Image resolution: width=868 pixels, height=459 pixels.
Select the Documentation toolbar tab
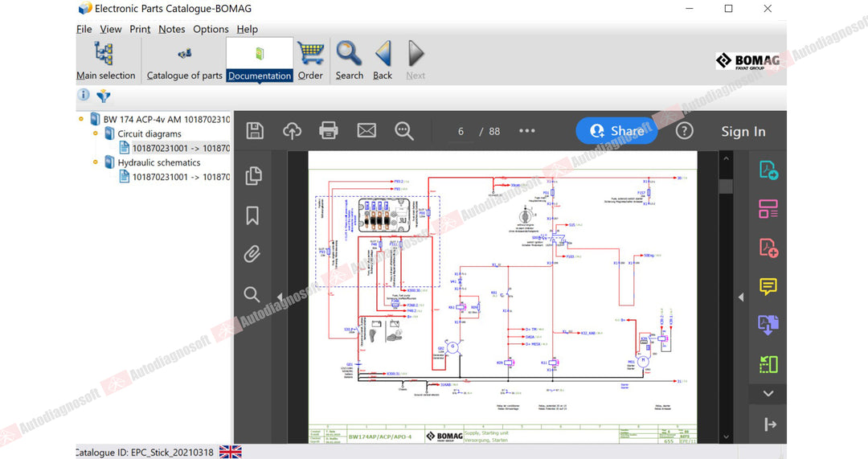click(260, 61)
